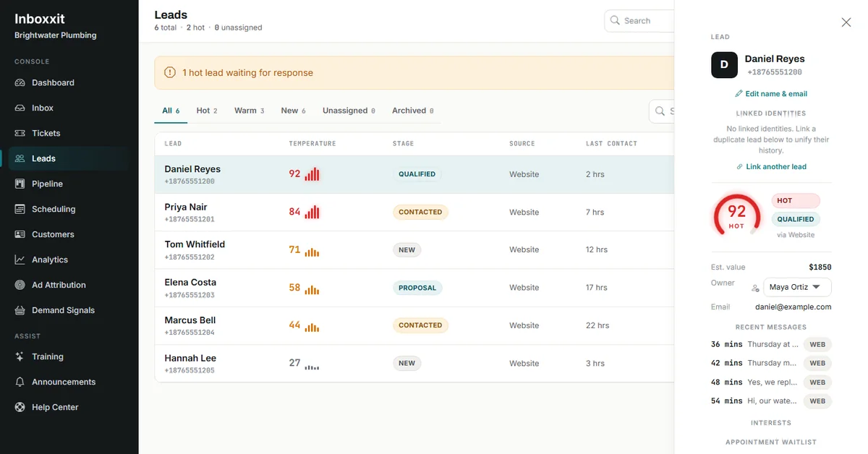Viewport: 868px width, 454px height.
Task: Open the 36 mins recent message
Action: 771,344
